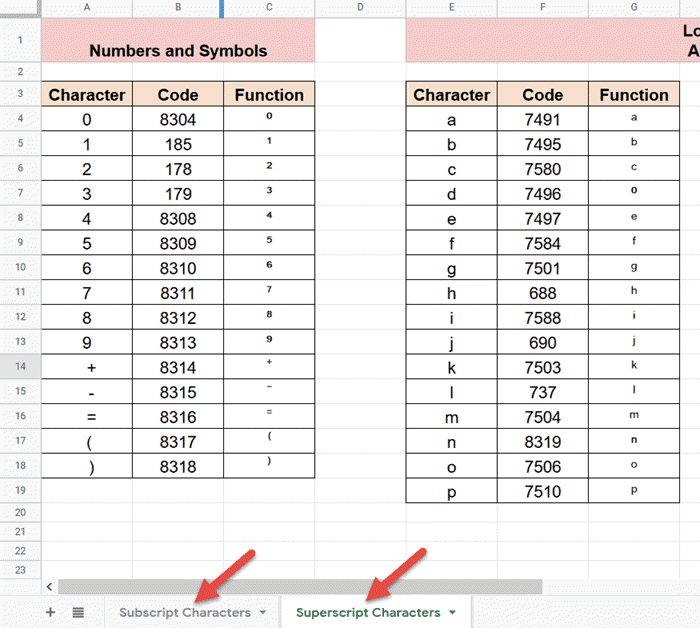This screenshot has height=628, width=700.
Task: Select cell with code 8310
Action: pyautogui.click(x=178, y=267)
